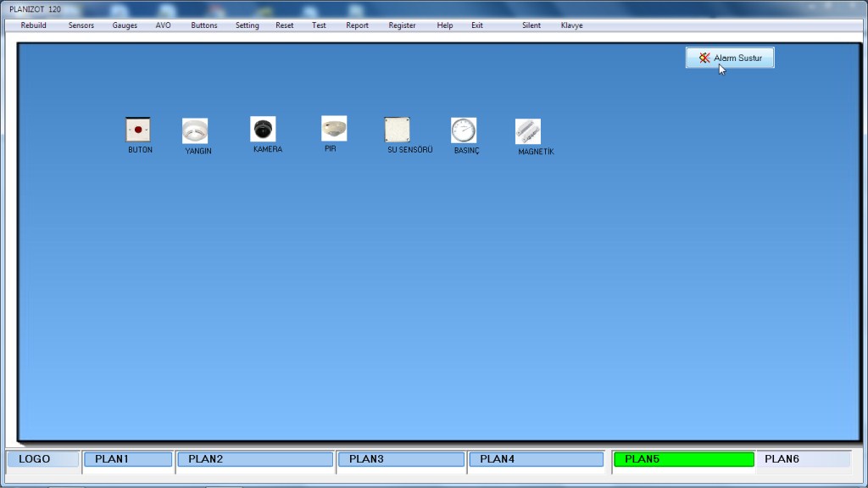The width and height of the screenshot is (868, 488).
Task: Open the Rebuild menu
Action: [33, 25]
